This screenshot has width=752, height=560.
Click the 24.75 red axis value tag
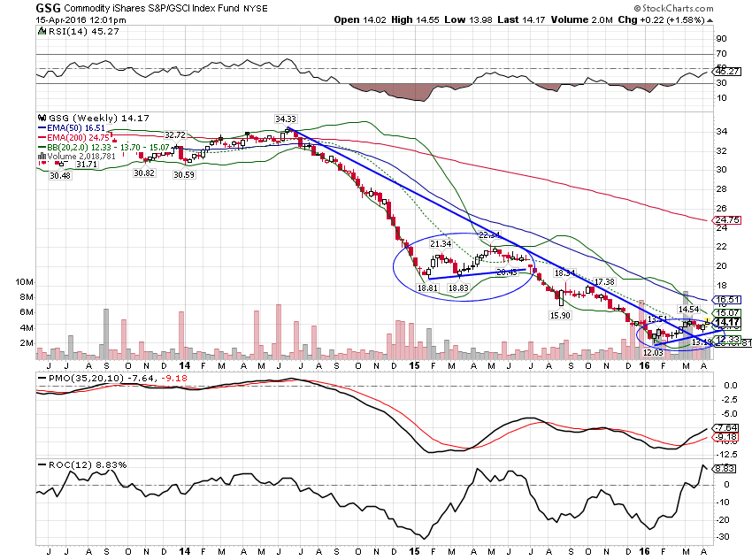pyautogui.click(x=727, y=220)
